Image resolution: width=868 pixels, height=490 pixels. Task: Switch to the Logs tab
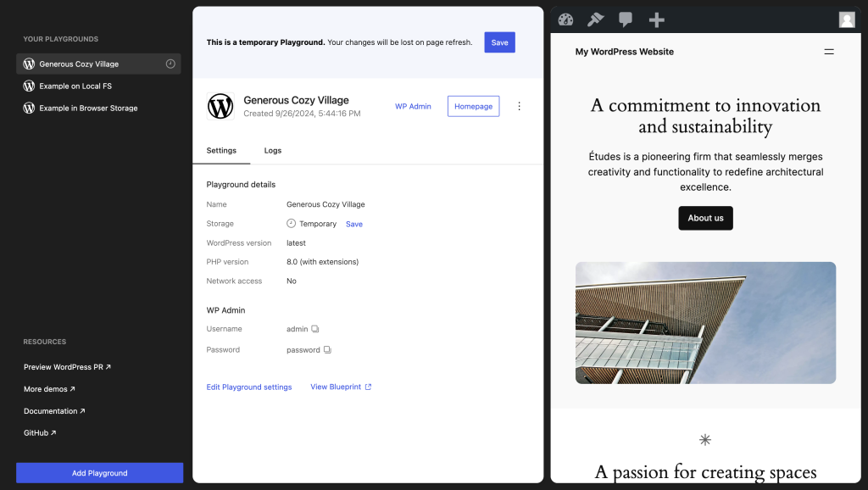click(x=272, y=151)
